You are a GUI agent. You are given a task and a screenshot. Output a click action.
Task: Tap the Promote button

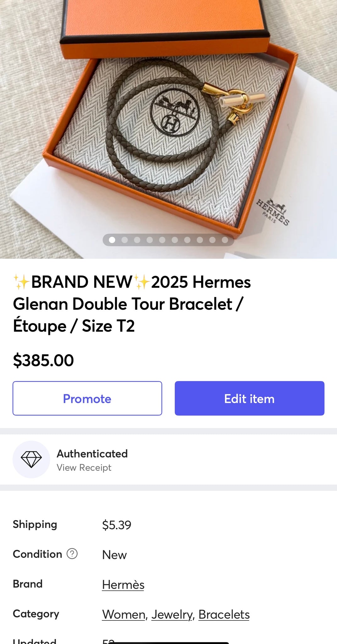coord(87,398)
